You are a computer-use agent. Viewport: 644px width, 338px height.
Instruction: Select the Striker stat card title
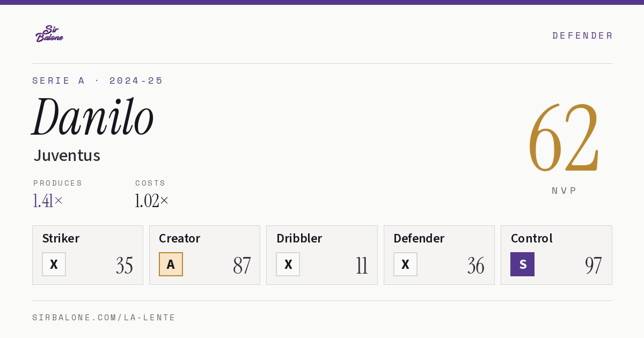coord(61,238)
